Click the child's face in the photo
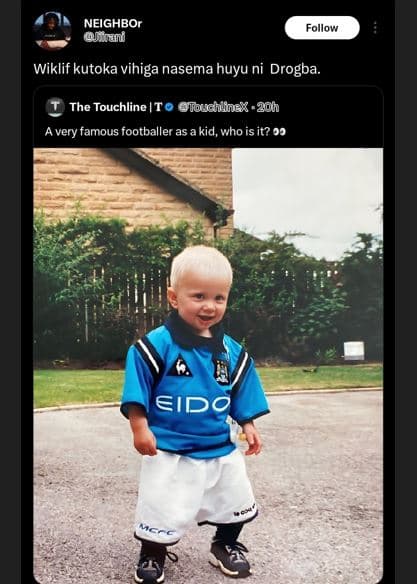The image size is (417, 584). 201,300
